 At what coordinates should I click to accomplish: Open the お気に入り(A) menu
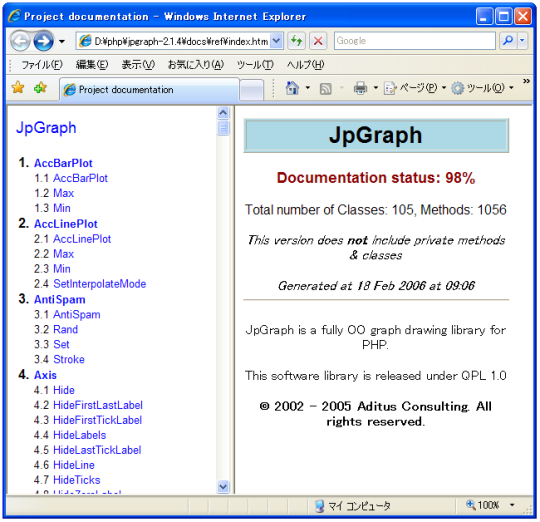click(x=196, y=65)
